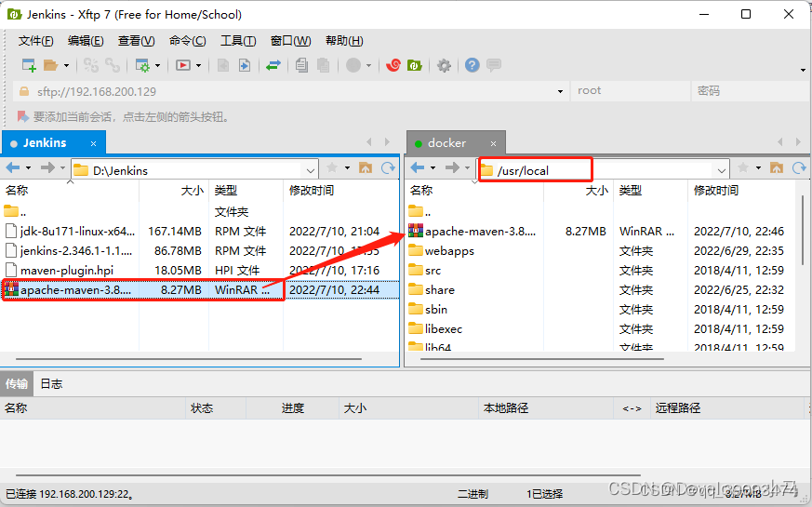This screenshot has height=507, width=812.
Task: Sort local pane by 大小 column header
Action: pyautogui.click(x=174, y=191)
